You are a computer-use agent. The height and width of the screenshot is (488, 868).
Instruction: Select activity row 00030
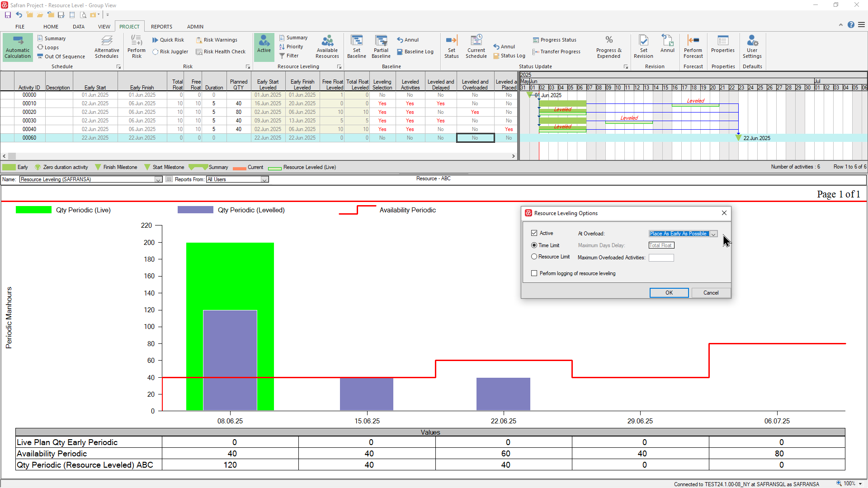click(x=258, y=121)
